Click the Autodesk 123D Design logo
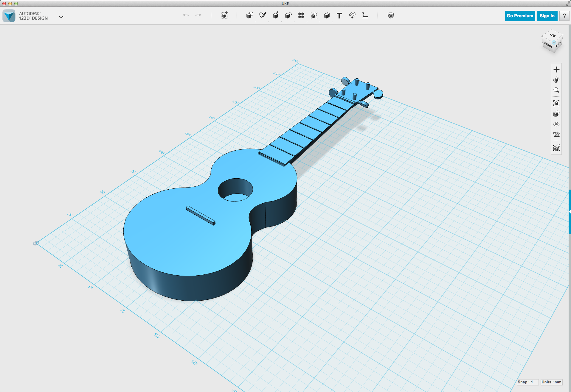The height and width of the screenshot is (392, 571). [9, 16]
